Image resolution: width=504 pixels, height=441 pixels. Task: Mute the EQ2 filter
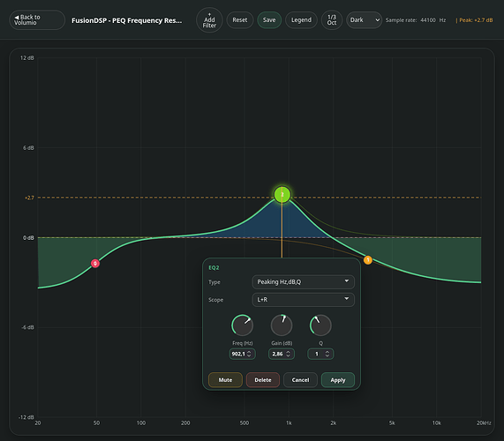tap(225, 380)
